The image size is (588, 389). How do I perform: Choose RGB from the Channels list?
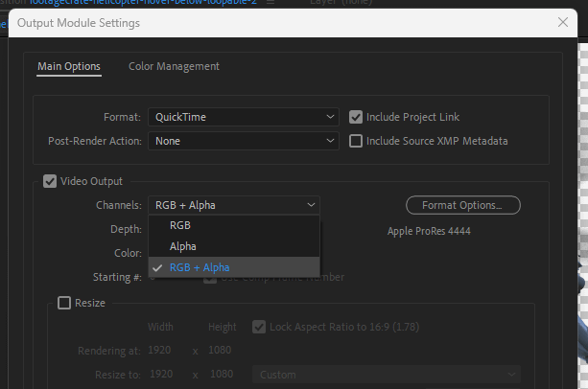pyautogui.click(x=180, y=226)
